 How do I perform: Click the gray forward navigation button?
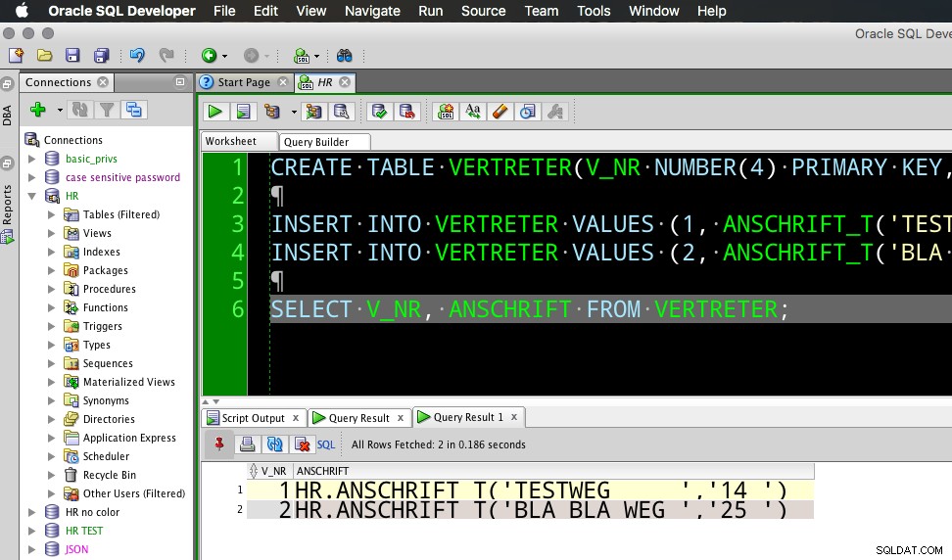[x=251, y=56]
